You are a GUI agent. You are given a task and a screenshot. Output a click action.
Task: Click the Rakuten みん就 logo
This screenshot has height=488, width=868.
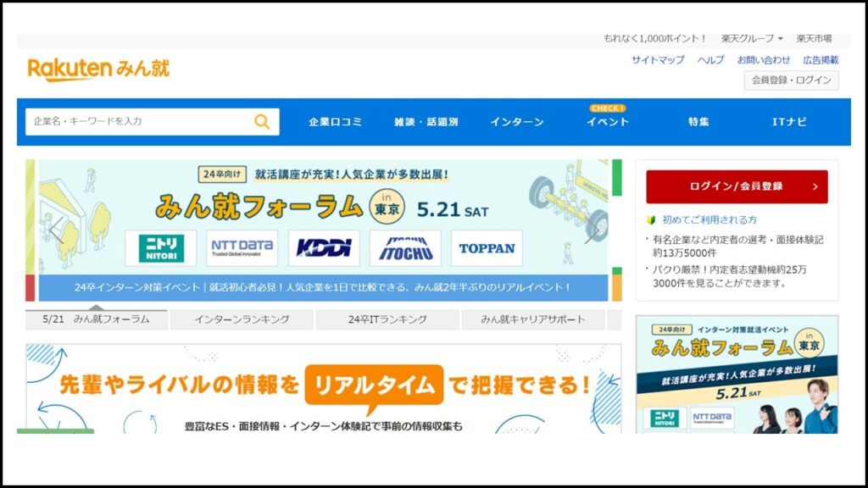[x=98, y=69]
